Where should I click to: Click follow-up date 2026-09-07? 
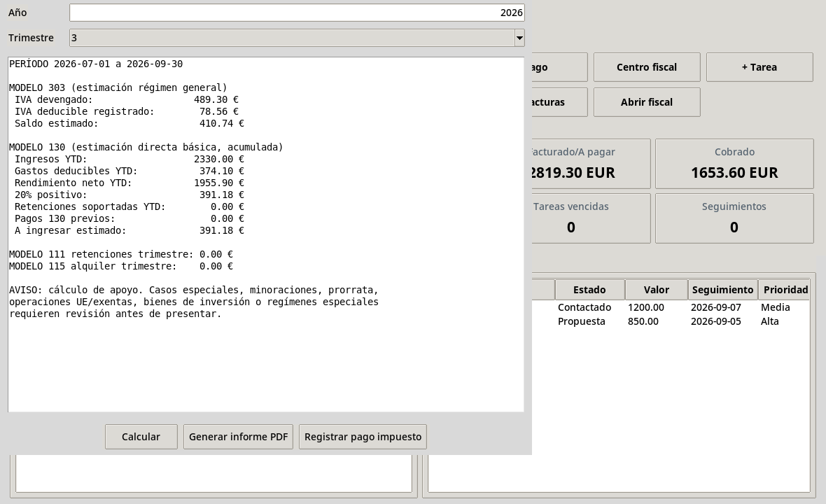[716, 307]
